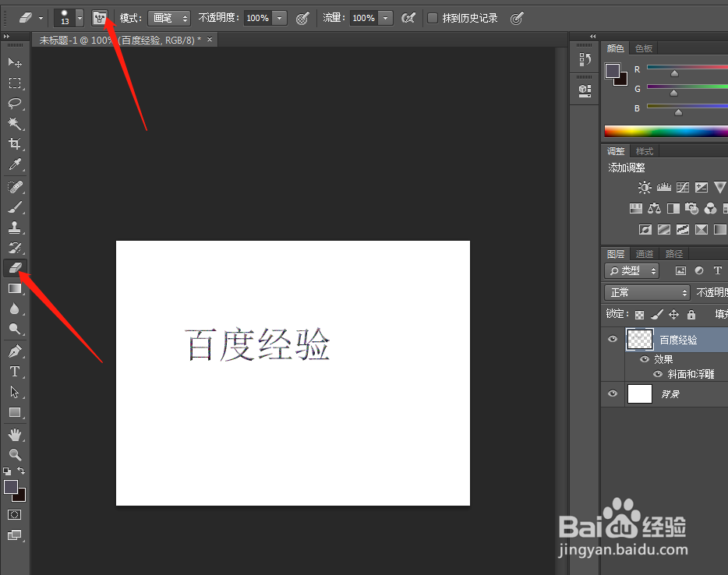728x575 pixels.
Task: Open the layer filter 类型 dropdown
Action: coord(632,270)
